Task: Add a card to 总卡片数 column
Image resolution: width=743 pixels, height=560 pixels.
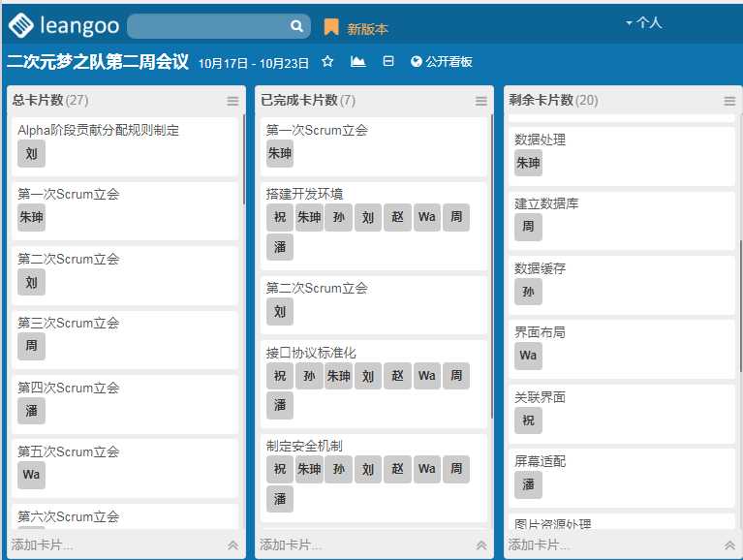Action: pyautogui.click(x=42, y=544)
